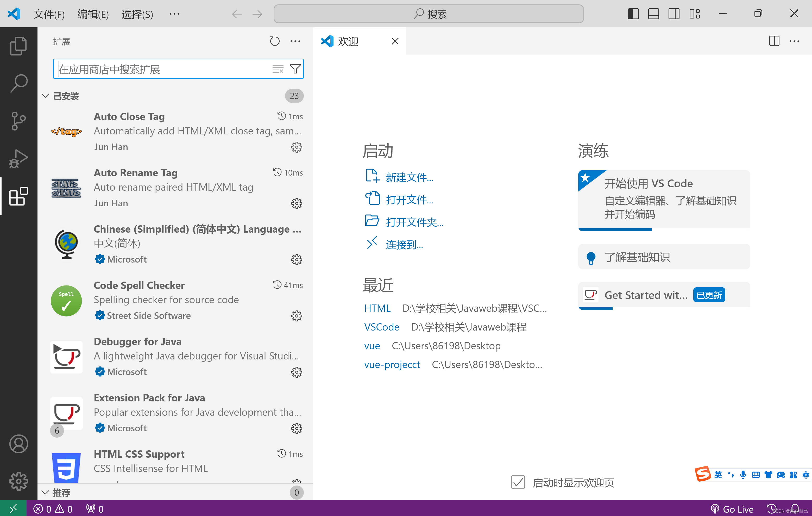Viewport: 812px width, 516px height.
Task: Select the 欢迎 welcome tab
Action: pyautogui.click(x=348, y=41)
